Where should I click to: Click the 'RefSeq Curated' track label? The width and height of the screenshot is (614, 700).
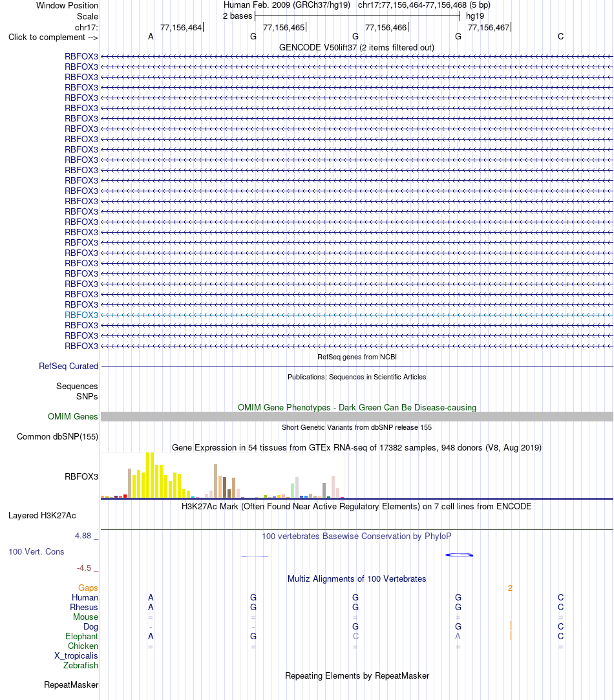[69, 366]
